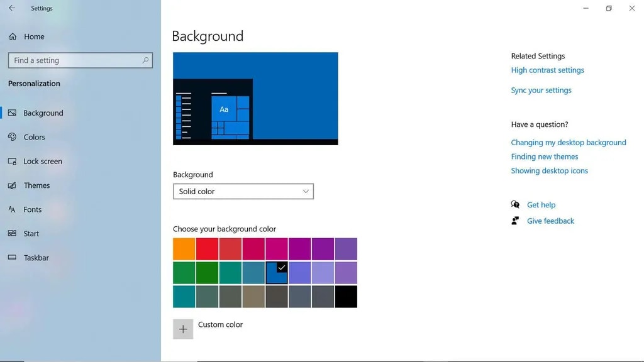The image size is (644, 362).
Task: Click the Lock screen icon
Action: [12, 162]
